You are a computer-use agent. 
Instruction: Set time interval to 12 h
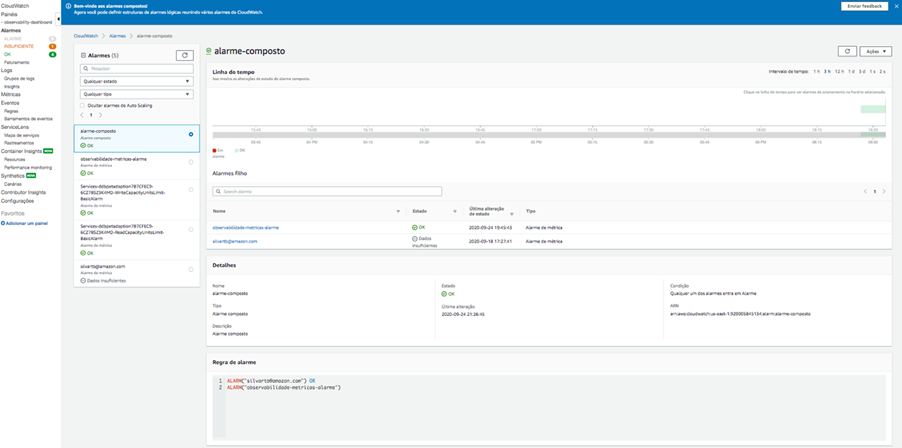[x=839, y=71]
